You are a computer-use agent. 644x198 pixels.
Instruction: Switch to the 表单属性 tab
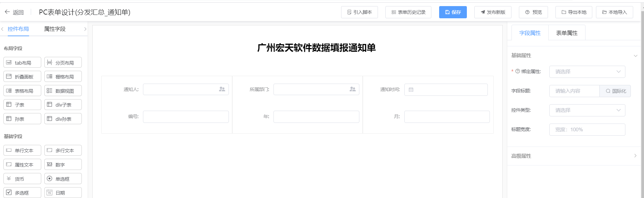pos(567,33)
